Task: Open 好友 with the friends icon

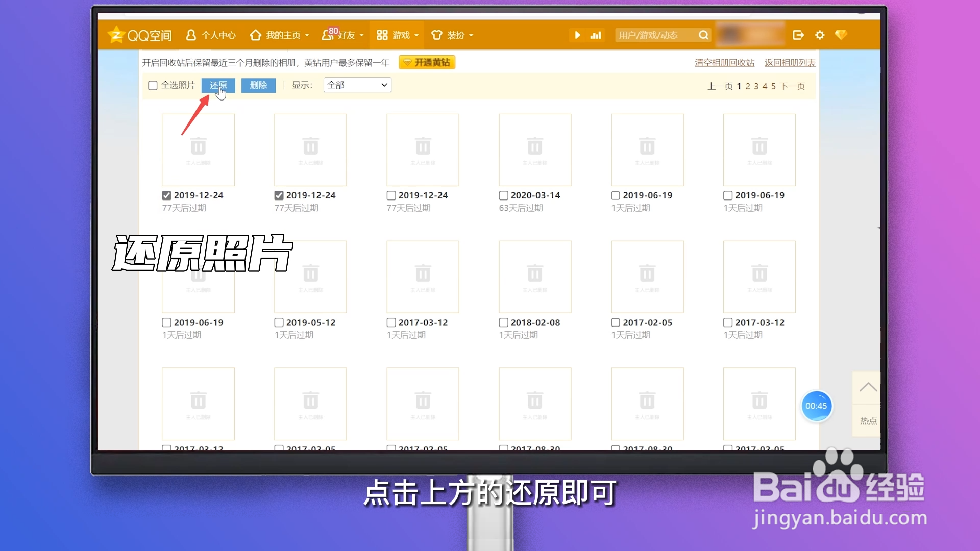Action: click(x=329, y=36)
